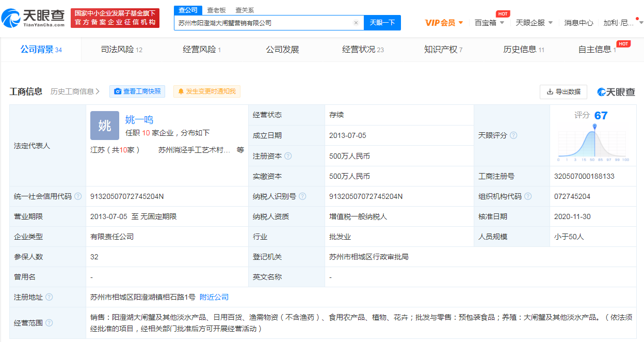Click the score value 67
This screenshot has width=644, height=342.
coord(601,115)
